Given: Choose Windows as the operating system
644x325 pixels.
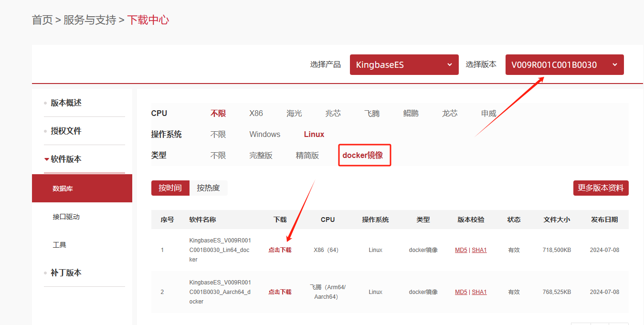Looking at the screenshot, I should pos(264,135).
